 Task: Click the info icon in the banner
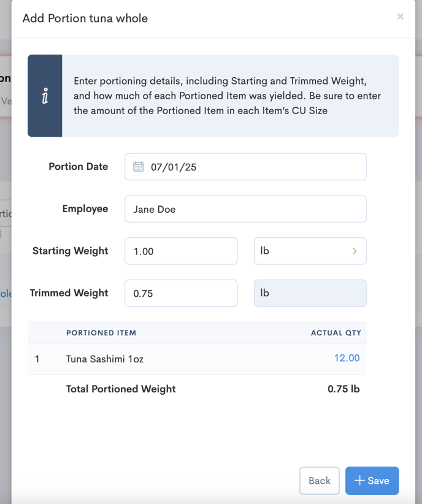[45, 96]
